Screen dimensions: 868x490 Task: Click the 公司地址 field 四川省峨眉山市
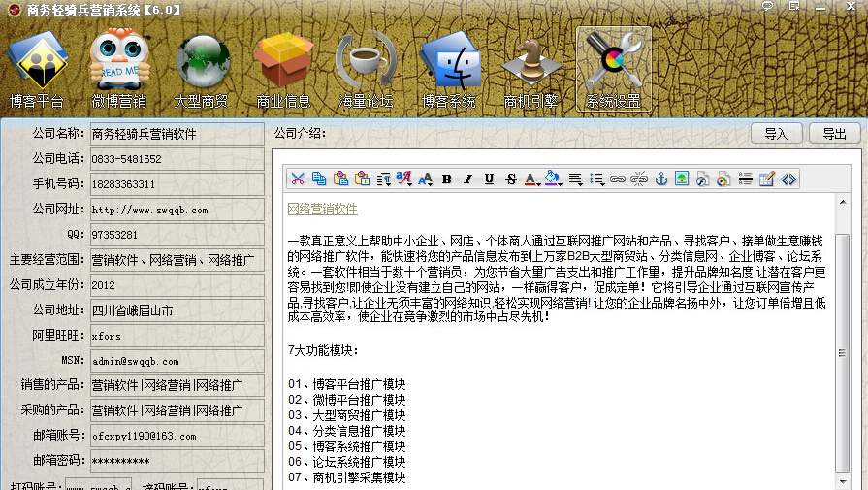pyautogui.click(x=177, y=310)
